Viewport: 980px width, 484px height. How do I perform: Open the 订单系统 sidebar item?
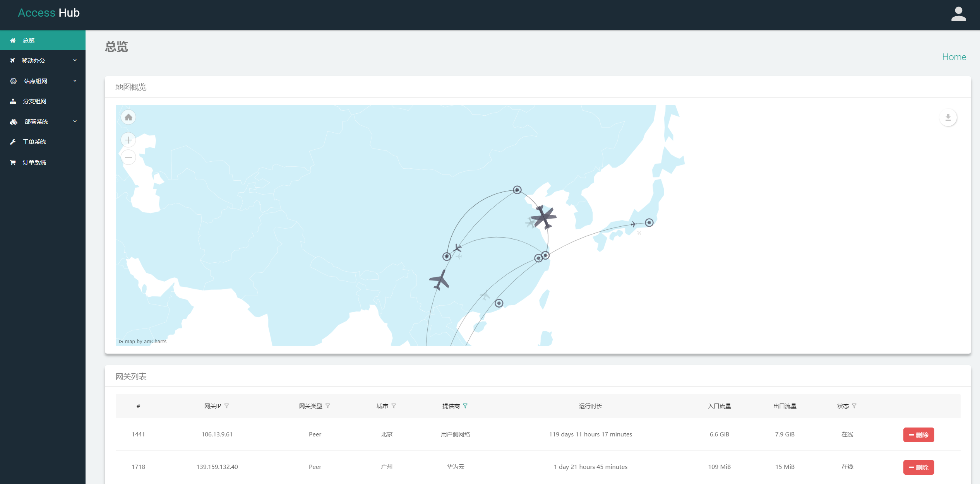tap(43, 162)
